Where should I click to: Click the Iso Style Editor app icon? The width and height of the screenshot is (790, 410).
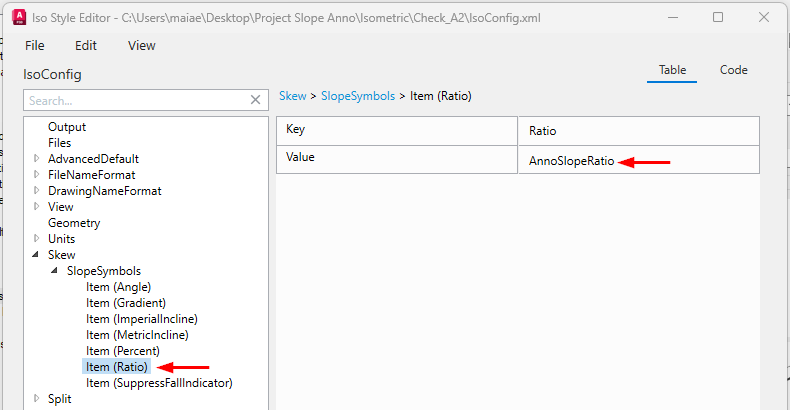pos(14,17)
